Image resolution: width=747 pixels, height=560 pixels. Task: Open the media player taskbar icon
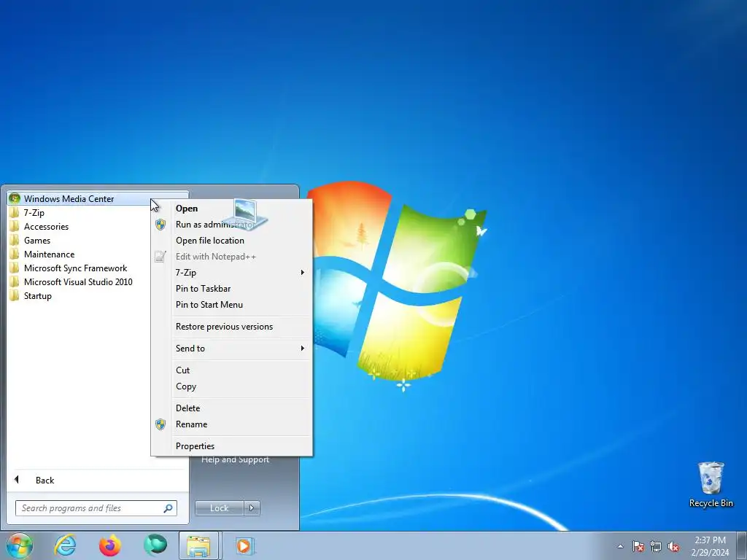click(x=244, y=545)
